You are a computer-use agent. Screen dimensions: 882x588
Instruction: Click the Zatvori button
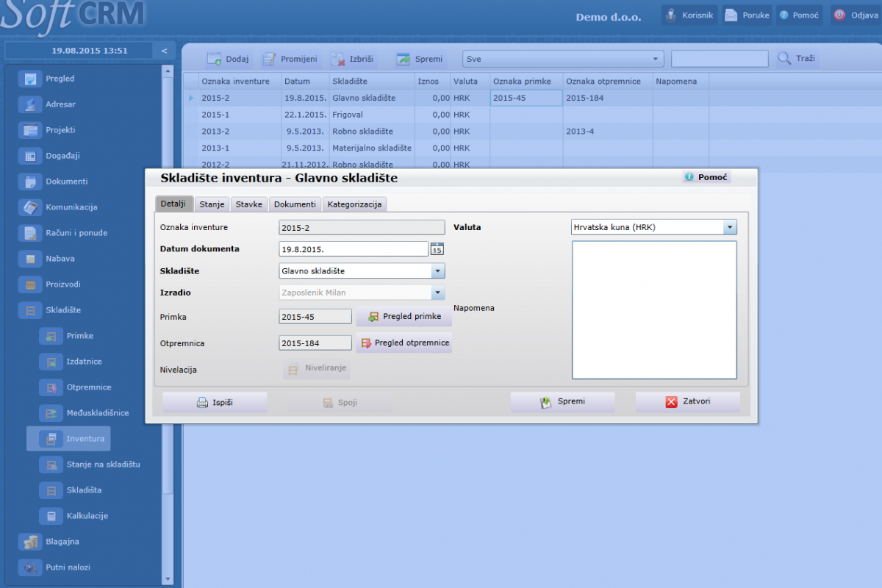(x=688, y=402)
